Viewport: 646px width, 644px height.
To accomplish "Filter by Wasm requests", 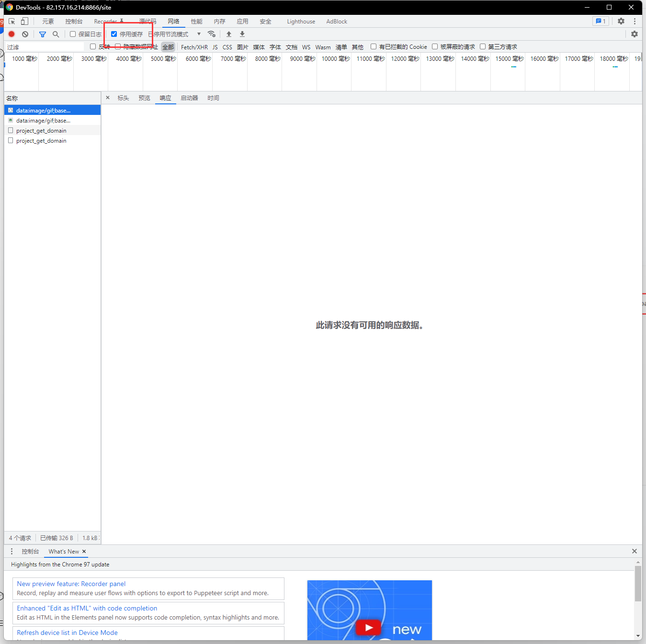I will (x=323, y=47).
